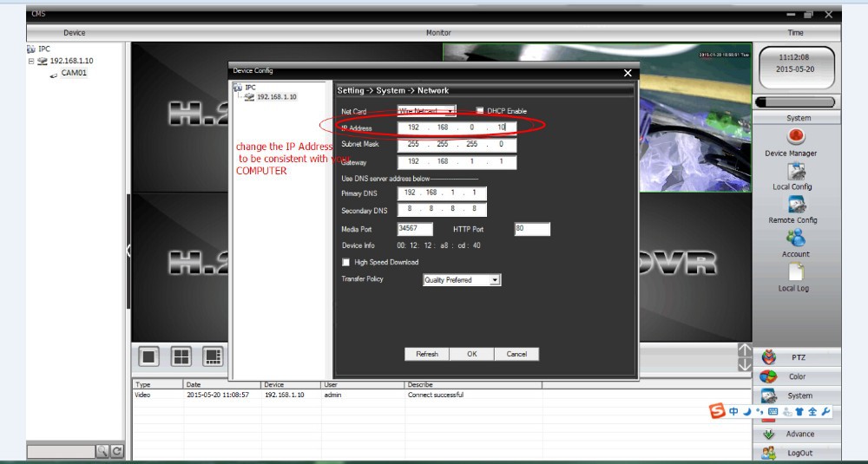Open the Remote Config icon
Viewport: 868px width, 464px height.
coord(797,205)
